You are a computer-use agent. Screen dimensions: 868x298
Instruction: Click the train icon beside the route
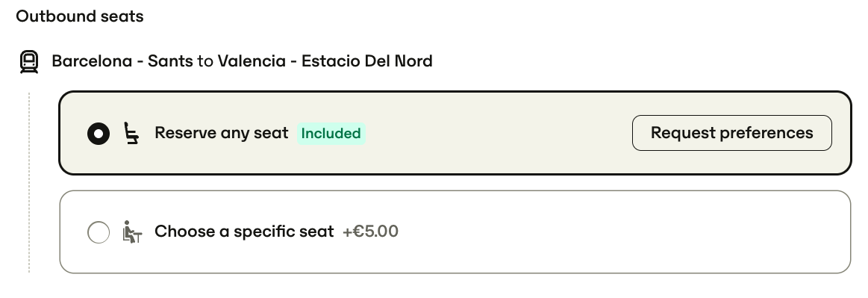pos(29,61)
